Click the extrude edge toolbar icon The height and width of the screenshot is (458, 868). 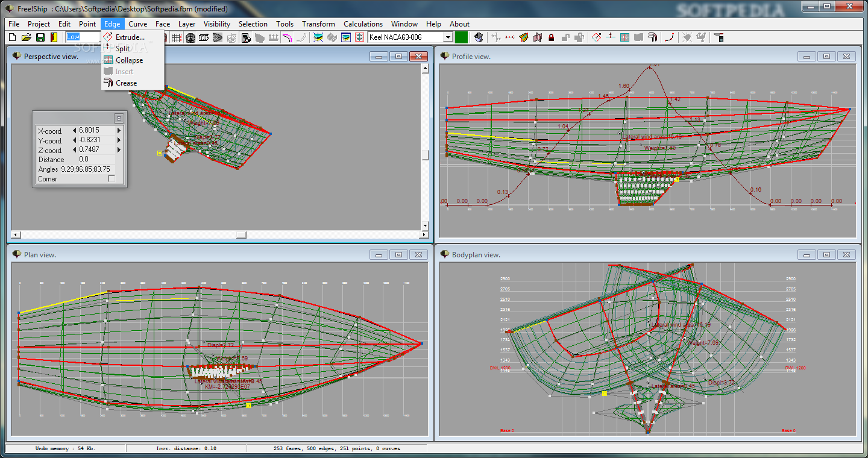[x=597, y=37]
